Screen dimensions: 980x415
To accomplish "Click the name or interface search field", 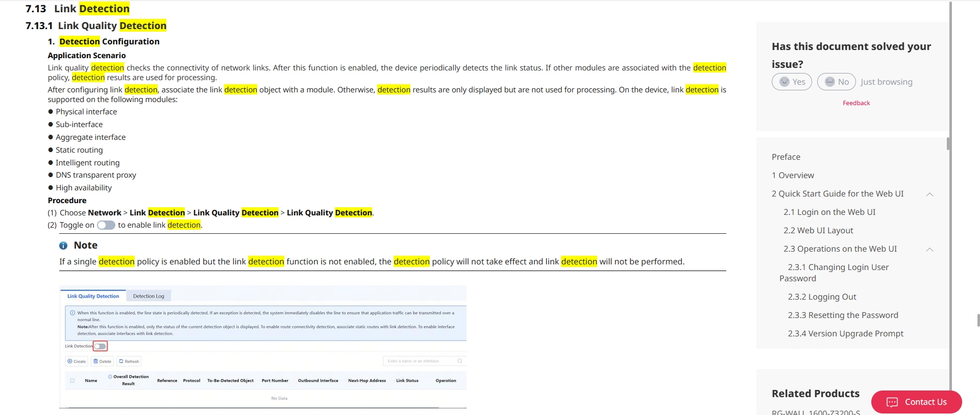I will pyautogui.click(x=419, y=361).
